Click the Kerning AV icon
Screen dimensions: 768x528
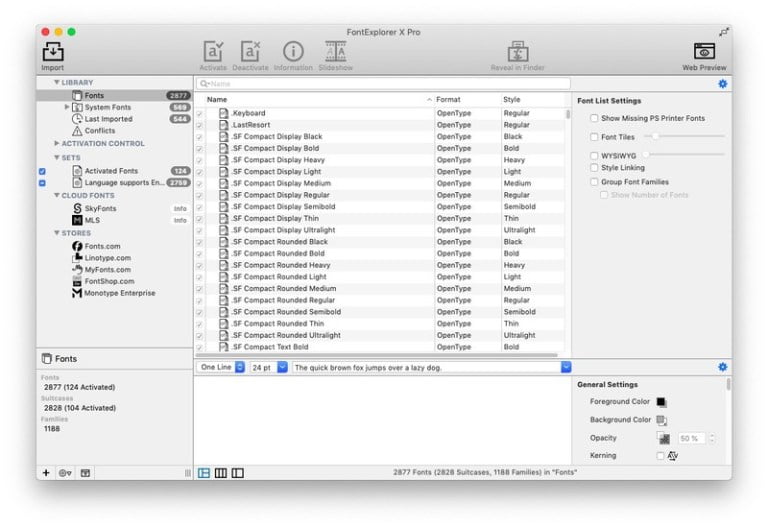coord(673,456)
